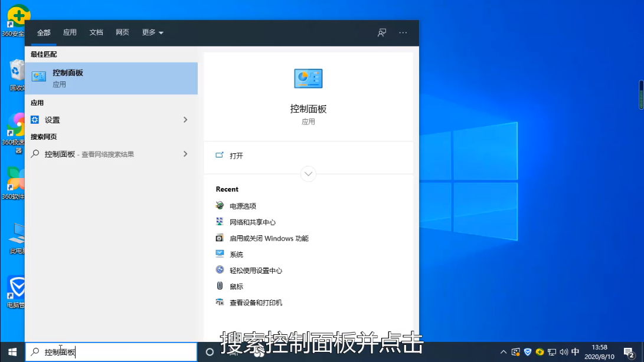The height and width of the screenshot is (362, 644).
Task: Open 电源选项 from Recent
Action: point(243,206)
